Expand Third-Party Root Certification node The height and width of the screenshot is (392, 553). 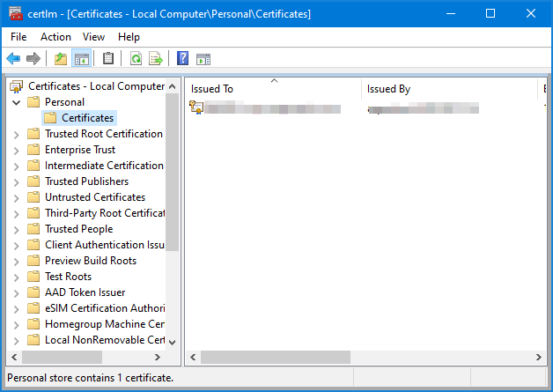click(x=16, y=214)
